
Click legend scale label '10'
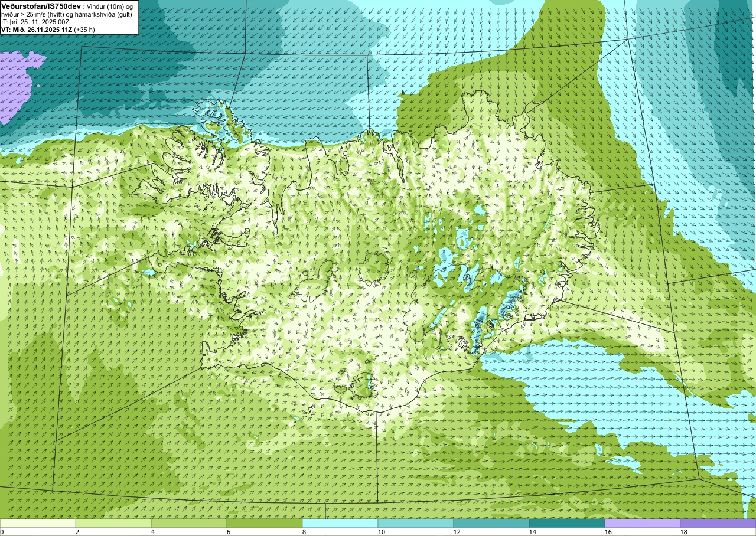382,532
